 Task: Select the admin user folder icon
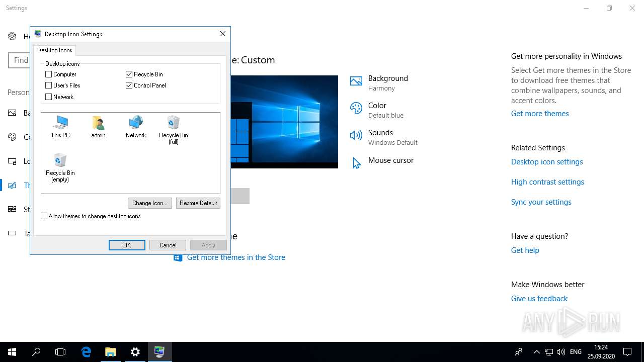(98, 126)
